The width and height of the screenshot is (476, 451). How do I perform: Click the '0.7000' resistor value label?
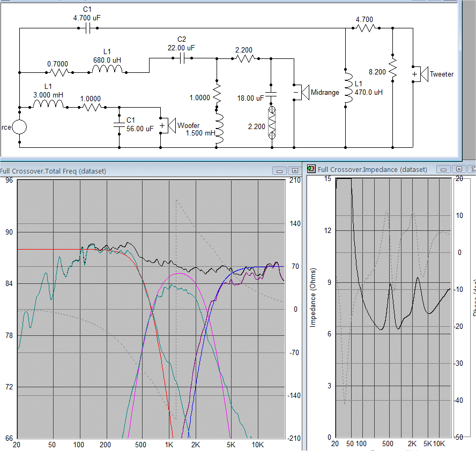pyautogui.click(x=58, y=64)
